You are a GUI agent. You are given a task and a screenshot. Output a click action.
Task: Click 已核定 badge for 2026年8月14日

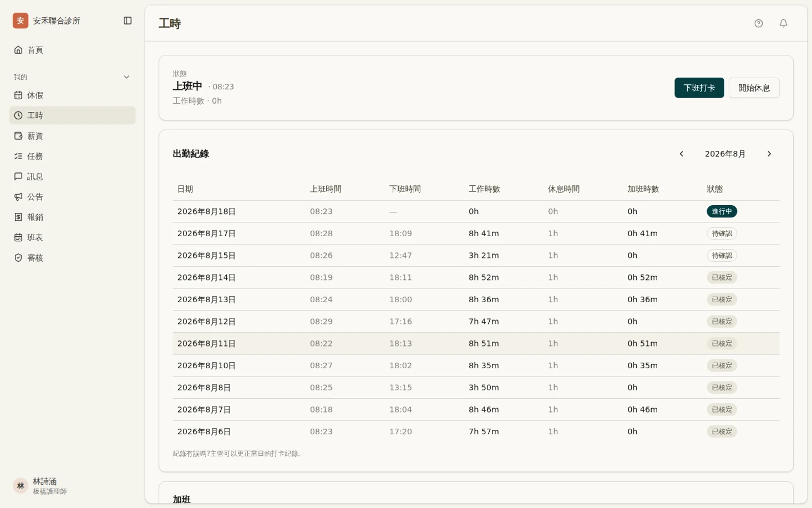[x=722, y=277]
